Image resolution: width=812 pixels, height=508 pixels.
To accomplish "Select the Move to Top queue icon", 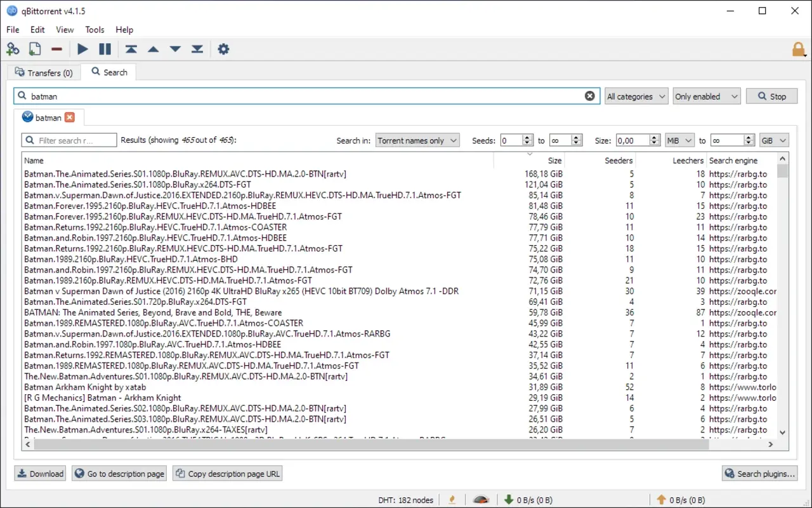I will click(x=131, y=49).
